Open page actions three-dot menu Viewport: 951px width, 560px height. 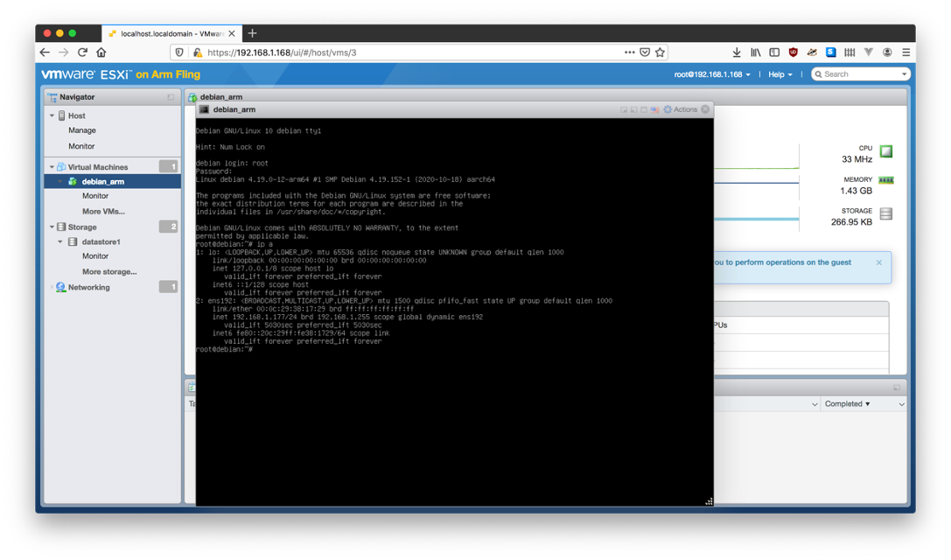pos(630,52)
